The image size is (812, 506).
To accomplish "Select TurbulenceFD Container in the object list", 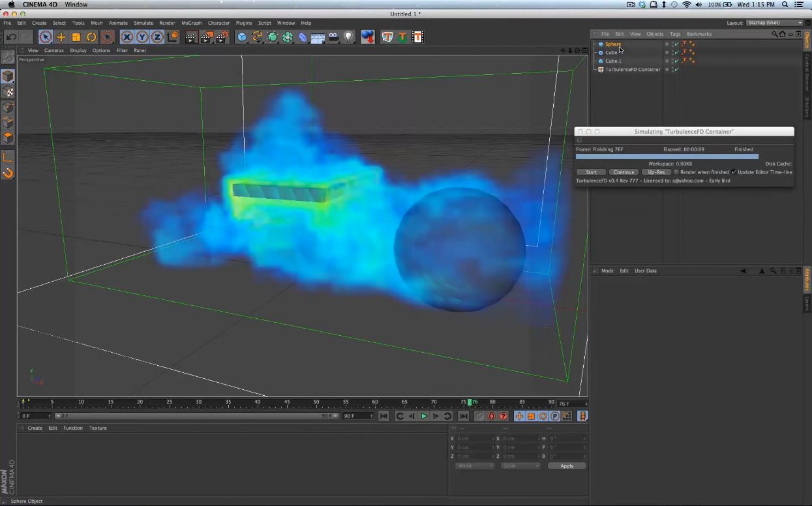I will [633, 69].
